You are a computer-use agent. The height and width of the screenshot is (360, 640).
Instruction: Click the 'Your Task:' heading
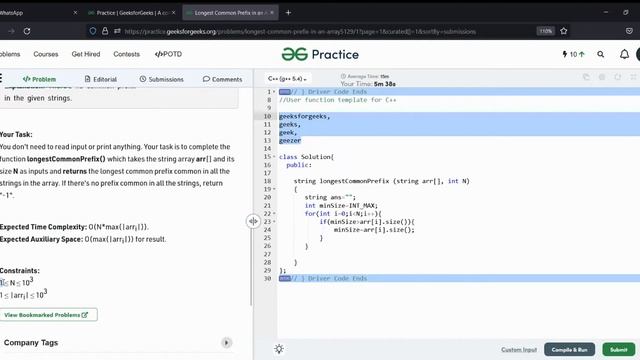click(16, 134)
